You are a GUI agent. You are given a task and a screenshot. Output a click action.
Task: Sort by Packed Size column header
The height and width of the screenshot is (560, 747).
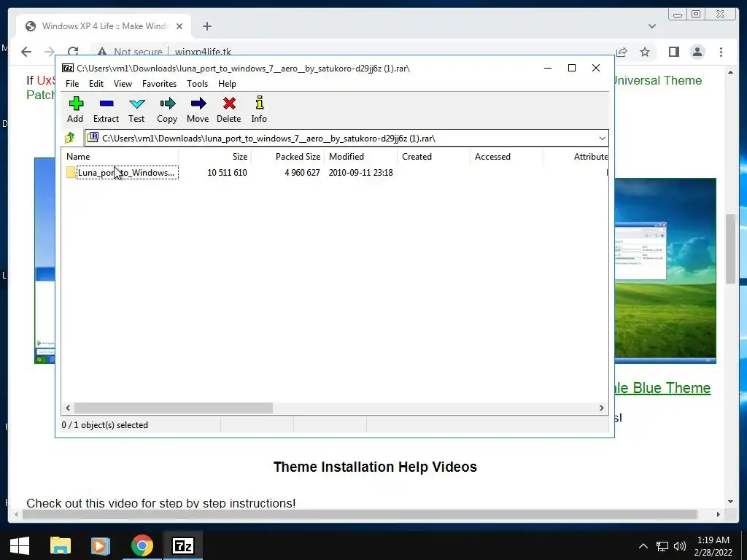pyautogui.click(x=287, y=157)
